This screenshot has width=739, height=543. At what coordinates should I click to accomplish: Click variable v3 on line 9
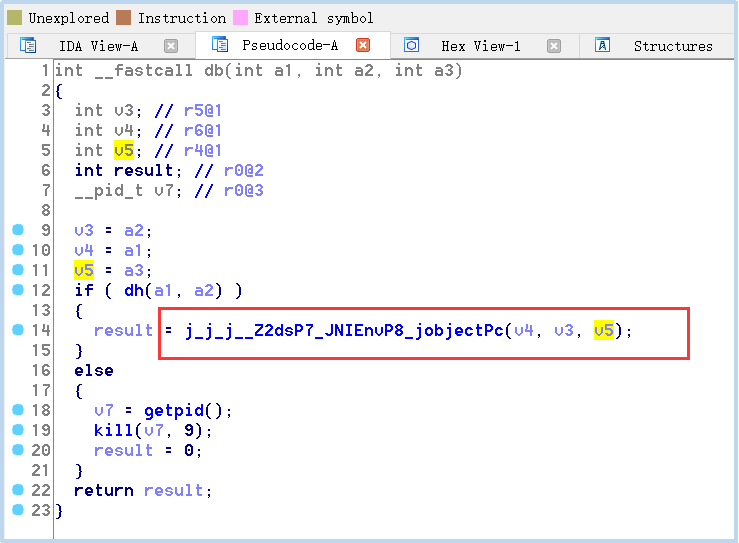(x=84, y=230)
